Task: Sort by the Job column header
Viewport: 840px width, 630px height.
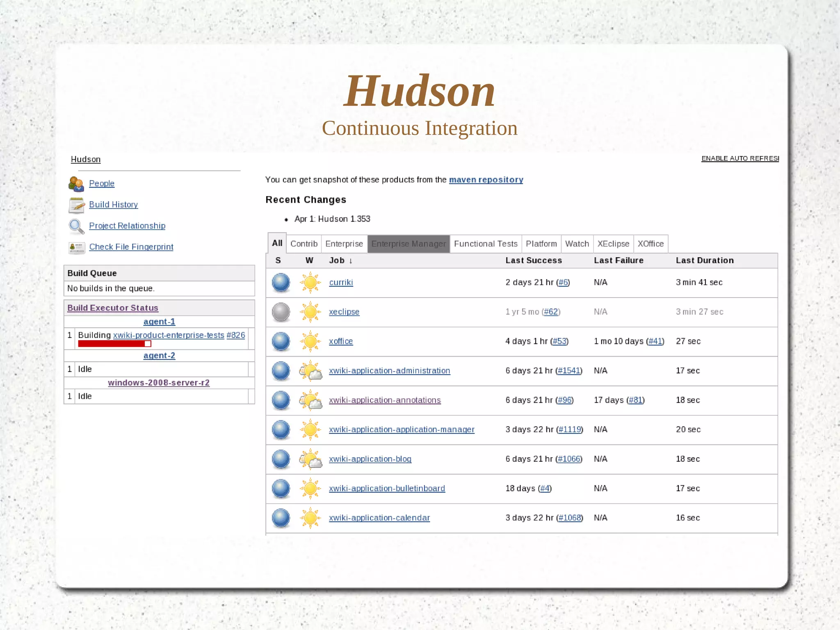Action: (x=340, y=261)
